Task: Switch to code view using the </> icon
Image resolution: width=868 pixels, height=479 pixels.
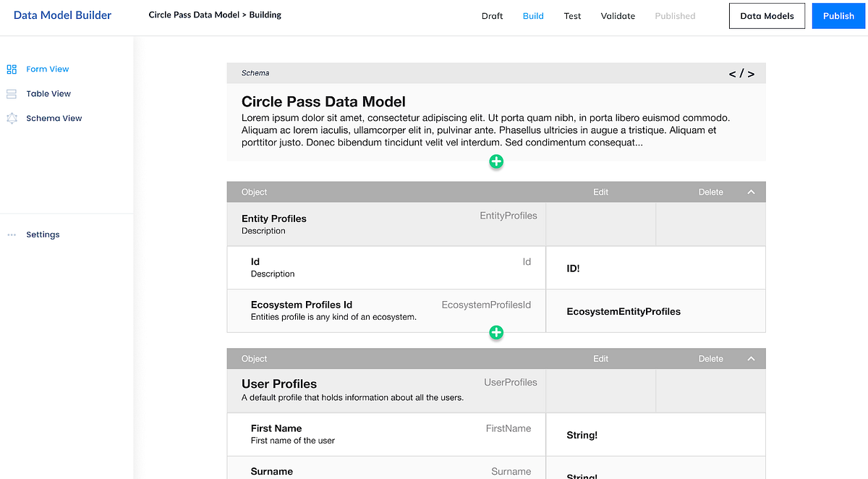Action: (742, 73)
